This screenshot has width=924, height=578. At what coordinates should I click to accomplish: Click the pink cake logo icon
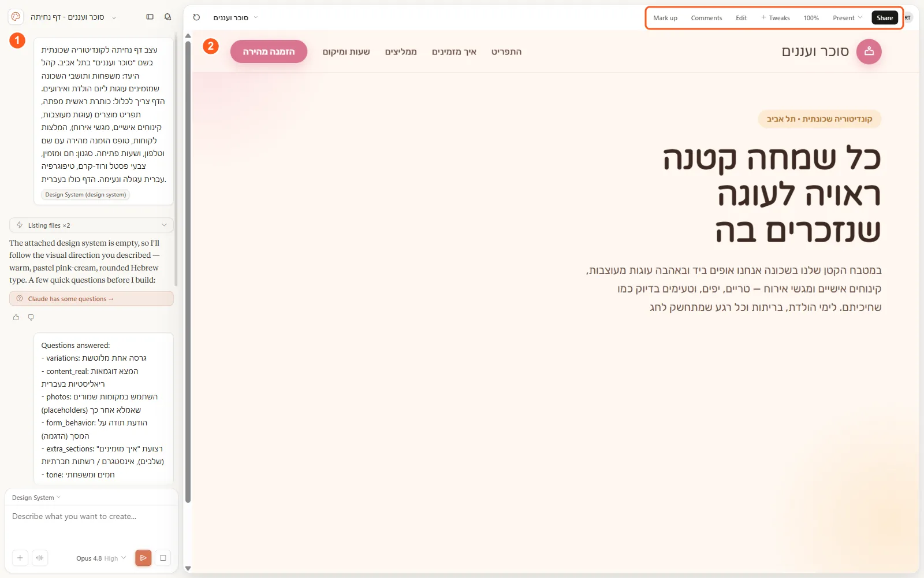869,51
